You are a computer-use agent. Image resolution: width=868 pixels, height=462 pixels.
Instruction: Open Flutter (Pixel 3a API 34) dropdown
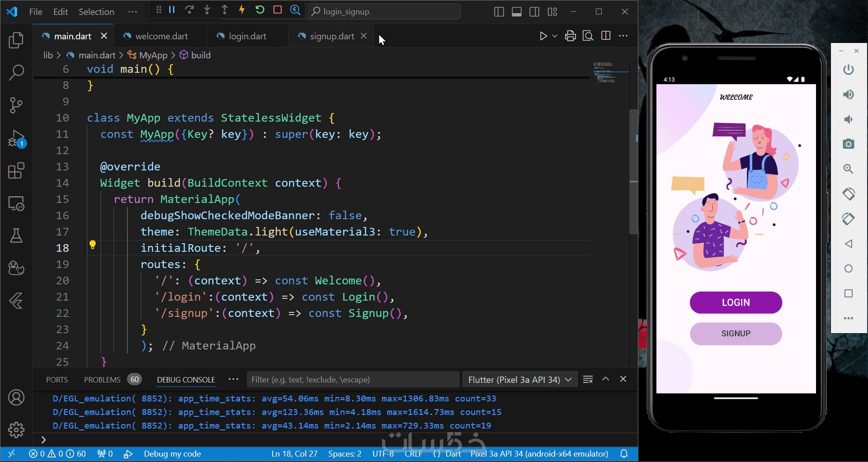[519, 380]
